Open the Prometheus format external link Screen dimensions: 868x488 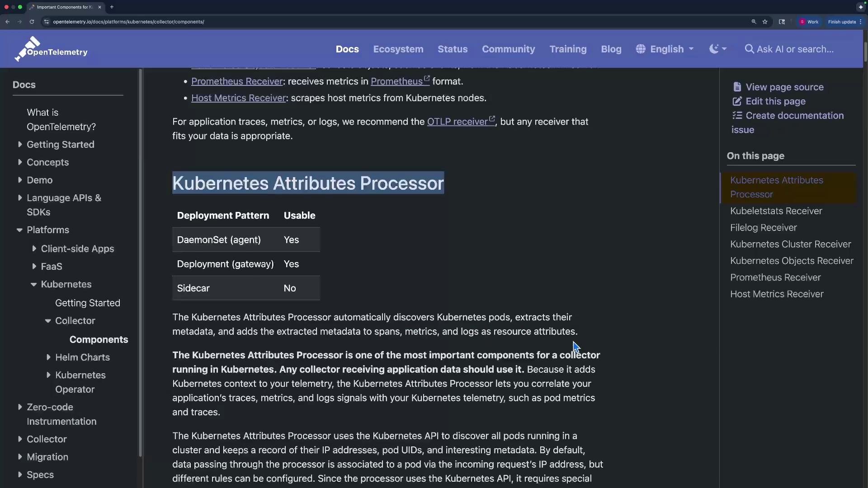coord(400,81)
